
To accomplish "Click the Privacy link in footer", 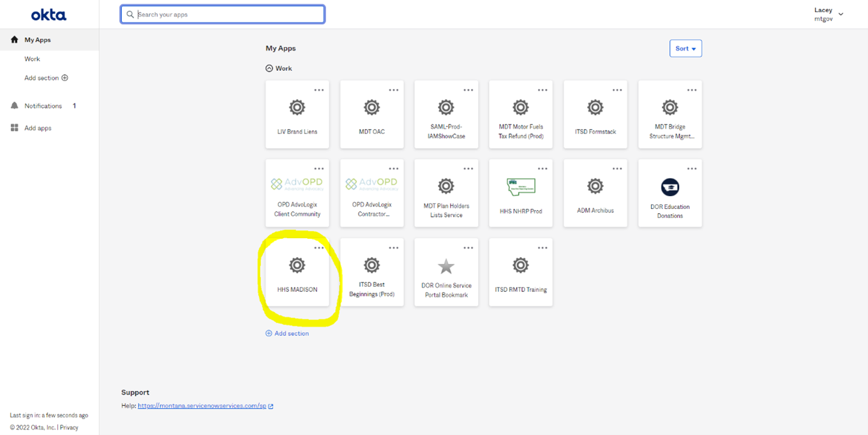I will click(69, 427).
